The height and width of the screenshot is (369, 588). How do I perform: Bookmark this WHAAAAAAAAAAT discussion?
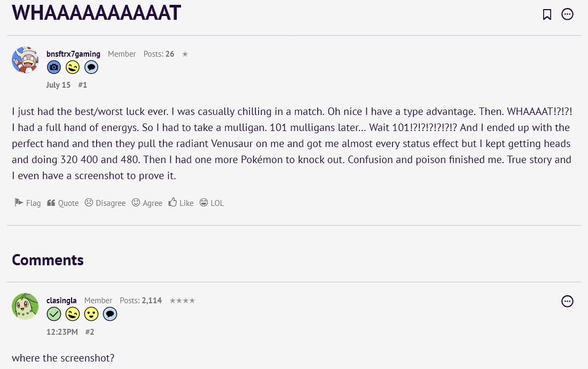click(547, 14)
